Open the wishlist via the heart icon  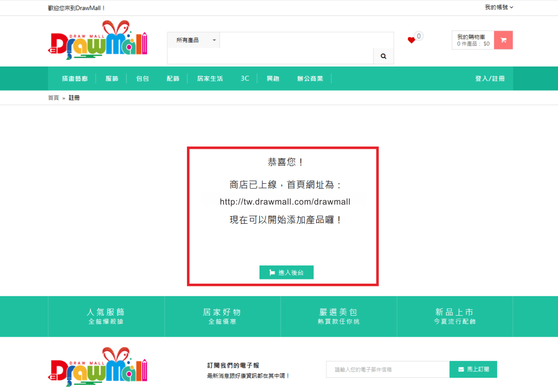tap(411, 40)
